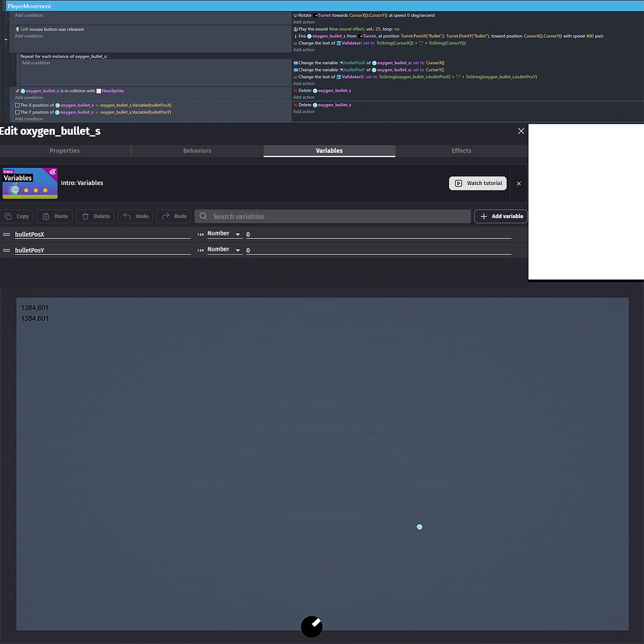Click the Add variable button
Screen dimensions: 644x644
501,216
